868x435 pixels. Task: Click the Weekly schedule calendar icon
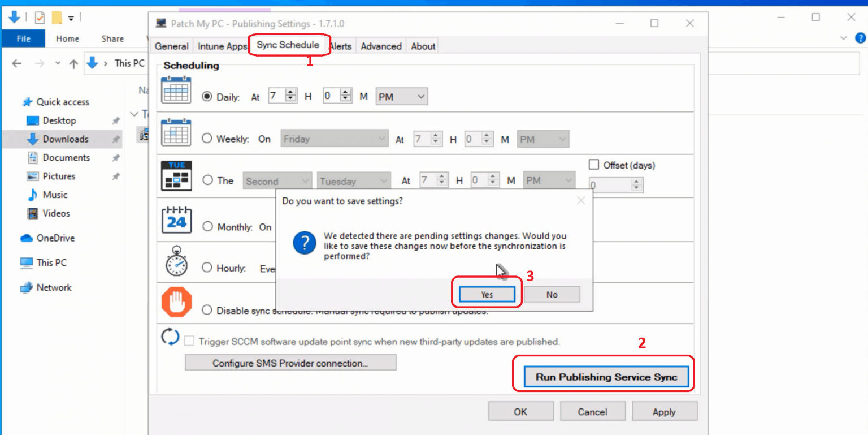click(176, 133)
